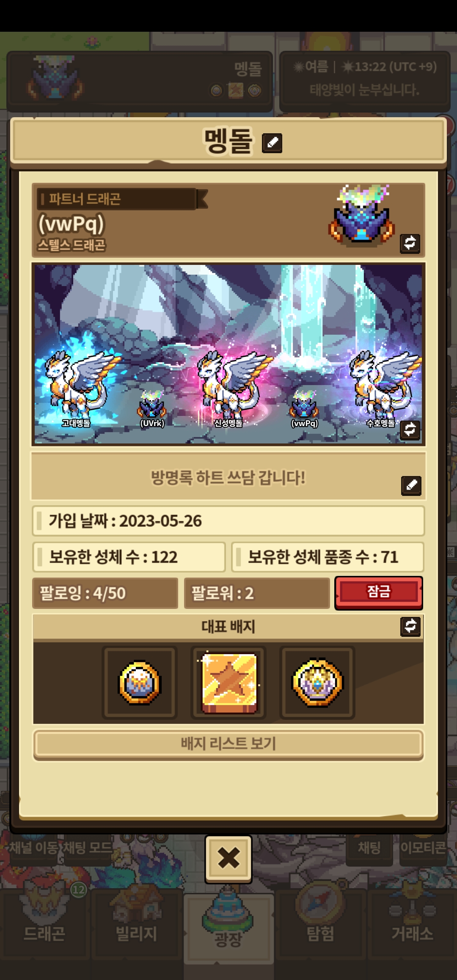Image resolution: width=457 pixels, height=980 pixels.
Task: Go to the 탐험 tab
Action: click(x=320, y=922)
